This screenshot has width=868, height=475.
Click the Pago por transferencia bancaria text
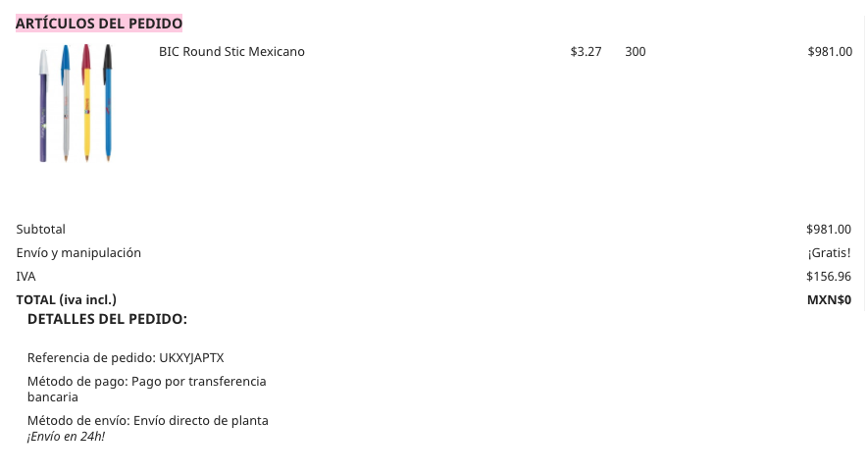147,390
